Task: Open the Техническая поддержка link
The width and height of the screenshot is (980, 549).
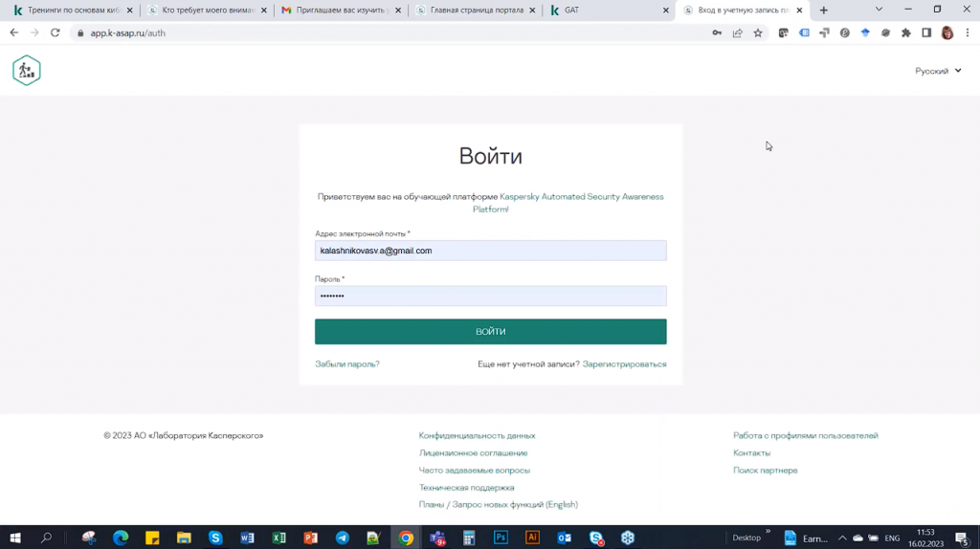Action: coord(466,487)
